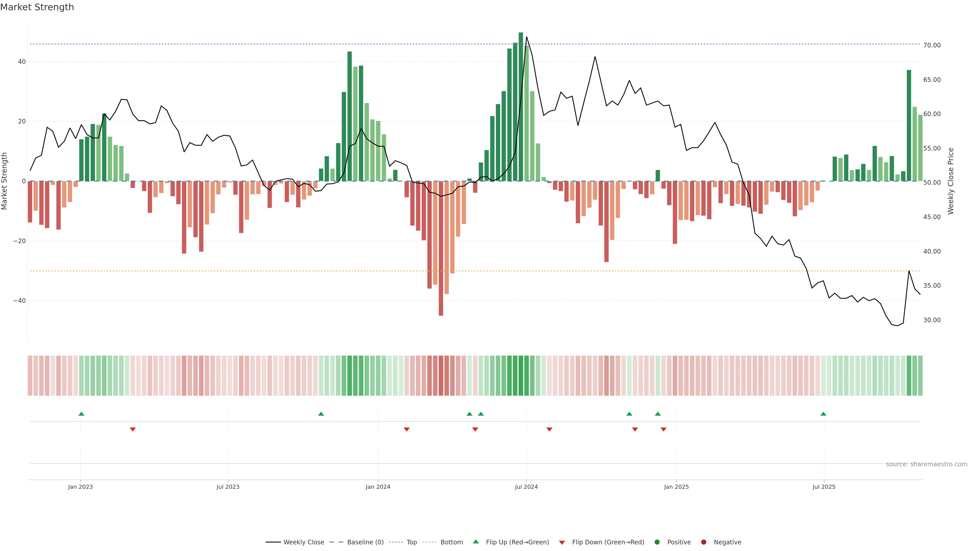Click the red flip-down triangle just after Jul 2024

click(x=549, y=429)
